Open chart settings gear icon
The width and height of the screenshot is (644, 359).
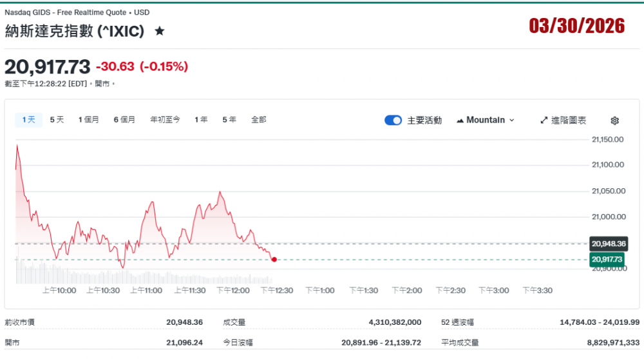point(614,121)
